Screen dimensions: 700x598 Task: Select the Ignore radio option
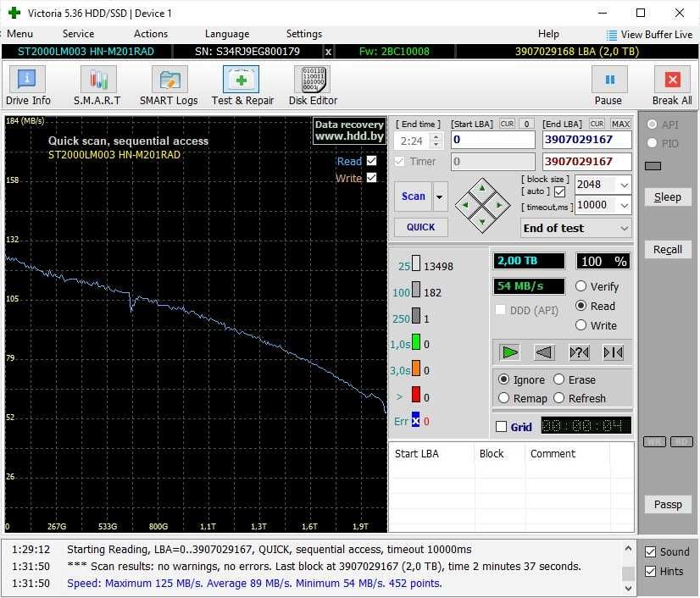click(503, 379)
